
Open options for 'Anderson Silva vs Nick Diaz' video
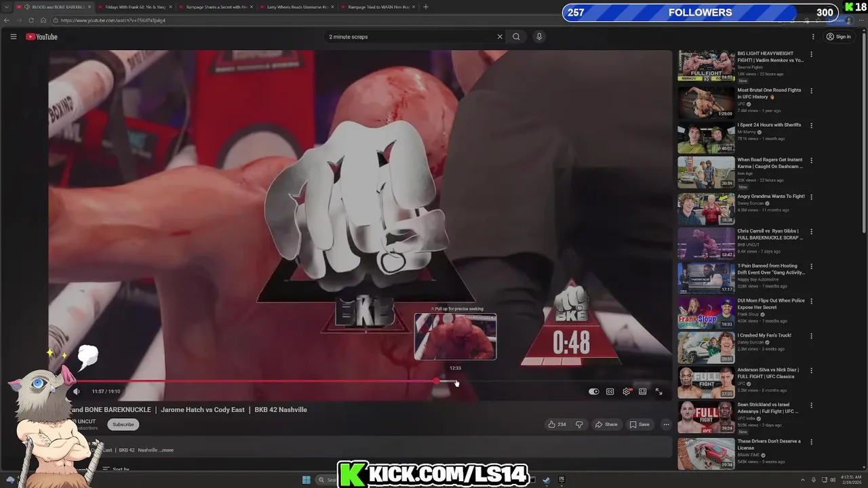pyautogui.click(x=811, y=371)
